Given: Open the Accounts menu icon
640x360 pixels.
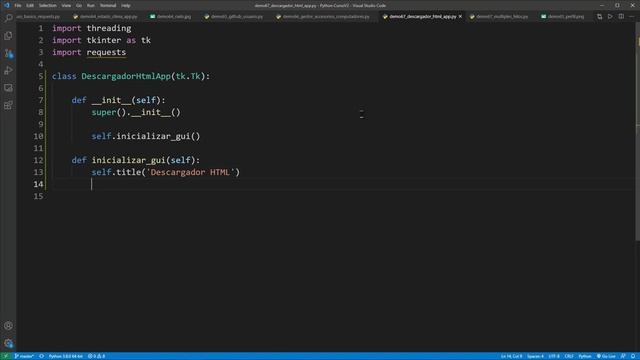Looking at the screenshot, I should (x=8, y=326).
